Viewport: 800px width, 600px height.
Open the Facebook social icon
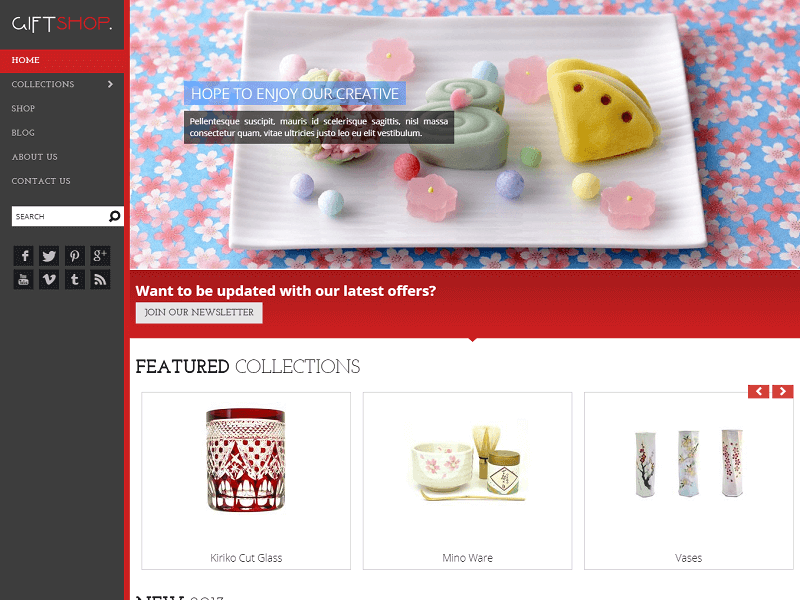click(23, 256)
